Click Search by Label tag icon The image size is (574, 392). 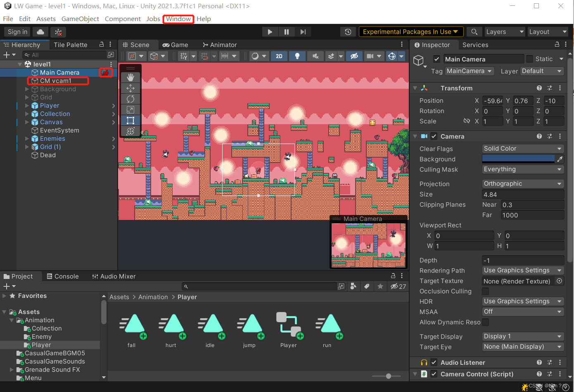coord(367,286)
